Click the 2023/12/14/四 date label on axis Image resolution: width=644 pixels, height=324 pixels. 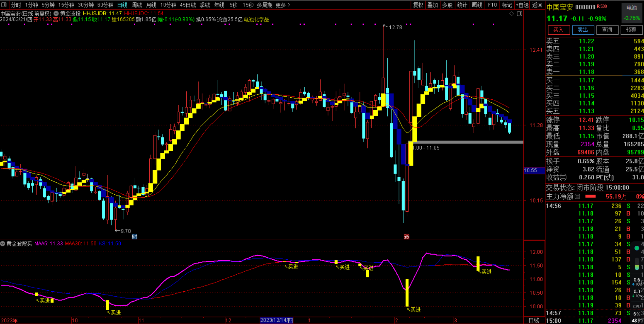[276, 320]
